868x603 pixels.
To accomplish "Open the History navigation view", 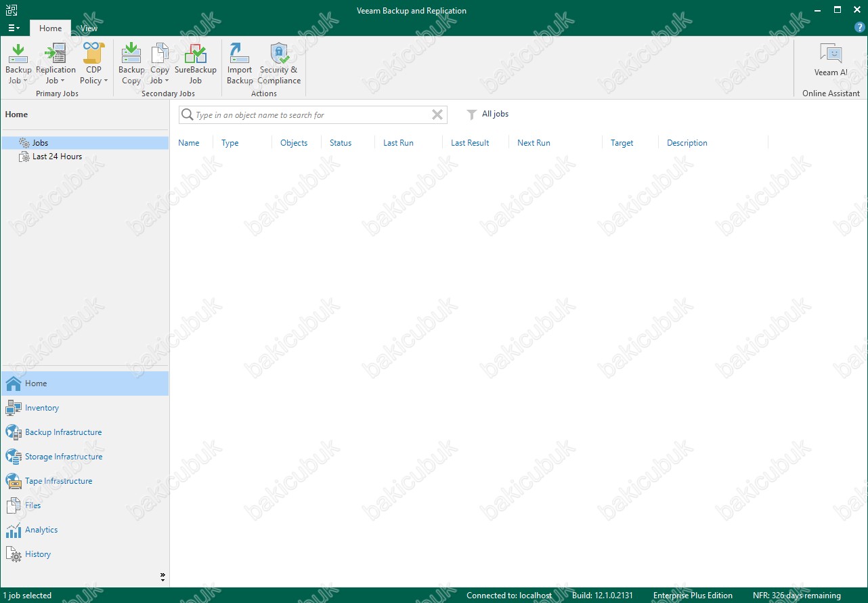I will point(85,554).
